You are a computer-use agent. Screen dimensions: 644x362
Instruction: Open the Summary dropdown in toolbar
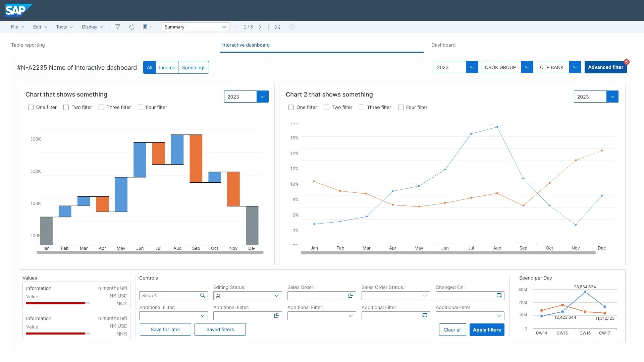coord(195,27)
